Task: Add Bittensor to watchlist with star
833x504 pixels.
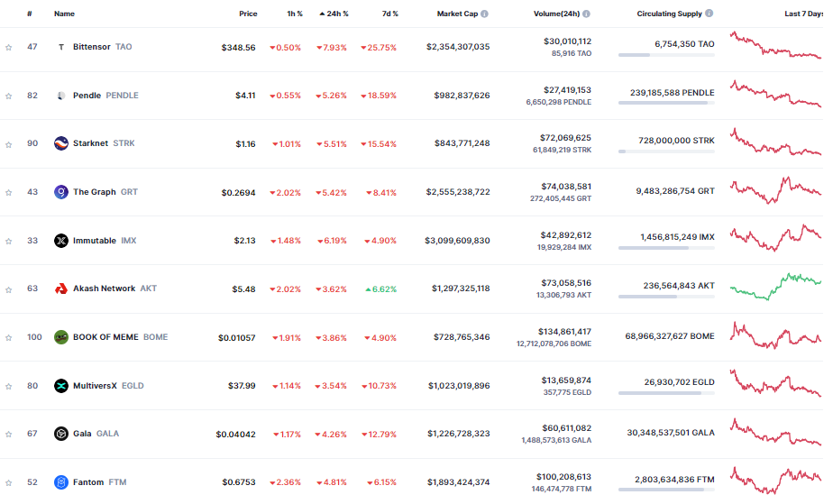Action: coord(8,47)
